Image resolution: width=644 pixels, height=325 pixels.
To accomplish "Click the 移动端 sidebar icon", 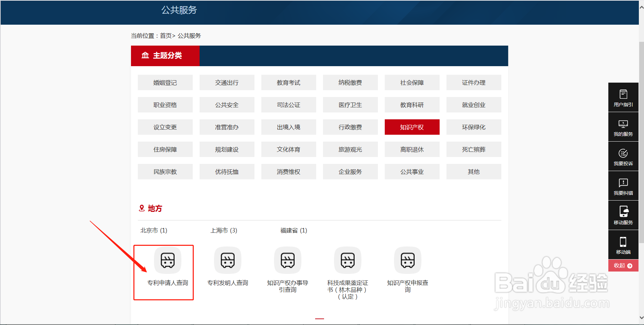I will tap(623, 244).
